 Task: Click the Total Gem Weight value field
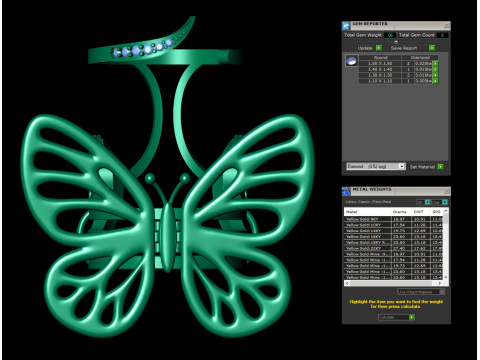click(390, 35)
